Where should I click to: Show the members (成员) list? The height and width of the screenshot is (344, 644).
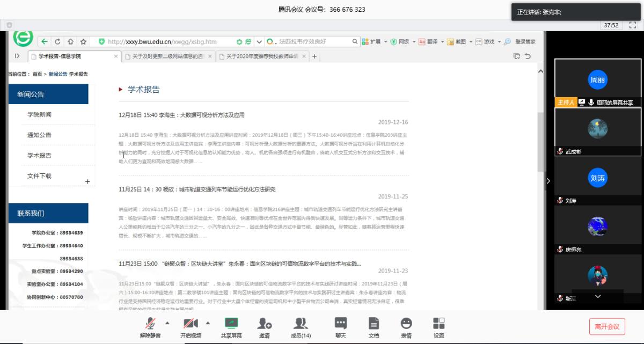click(x=301, y=327)
